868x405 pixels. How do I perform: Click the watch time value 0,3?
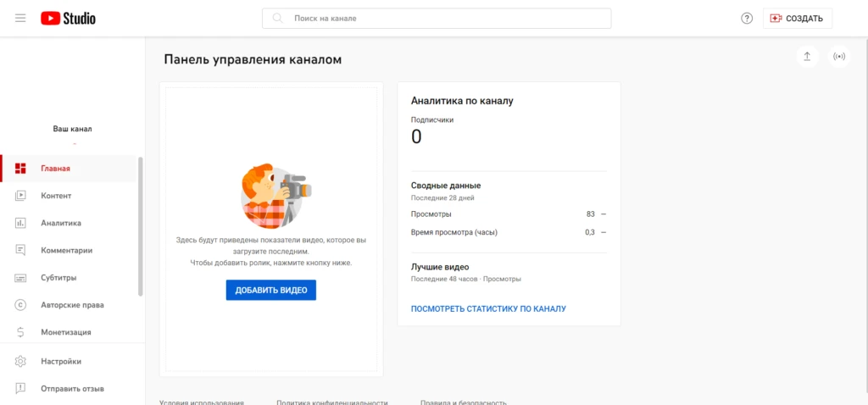tap(590, 232)
